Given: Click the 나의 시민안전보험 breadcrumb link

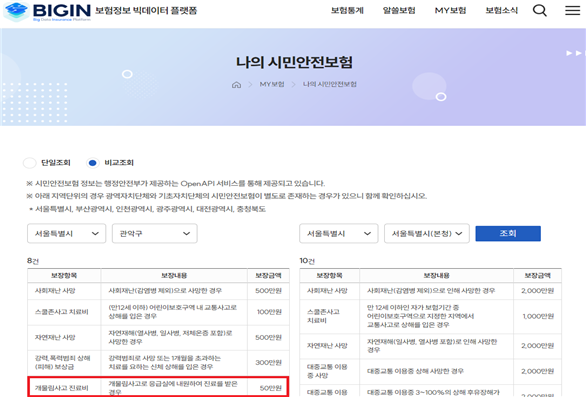Looking at the screenshot, I should [x=330, y=84].
